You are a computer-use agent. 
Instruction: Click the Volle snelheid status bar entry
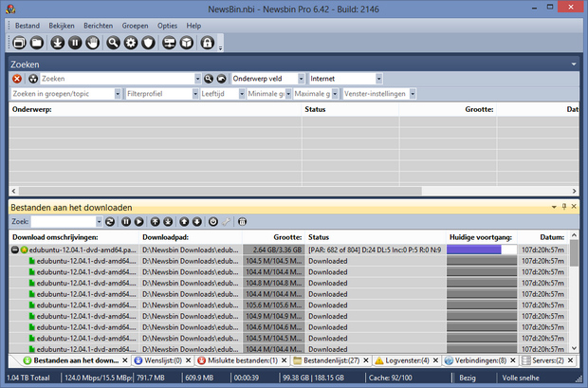pyautogui.click(x=521, y=378)
